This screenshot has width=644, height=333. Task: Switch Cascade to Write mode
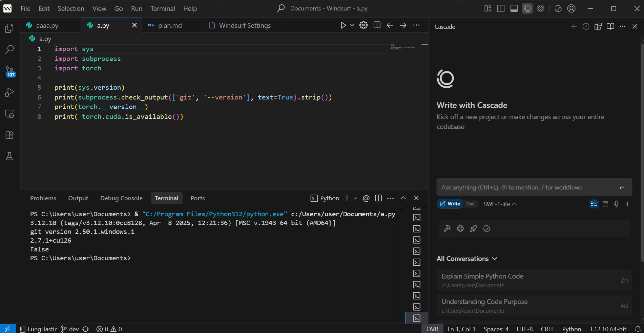[x=450, y=204]
